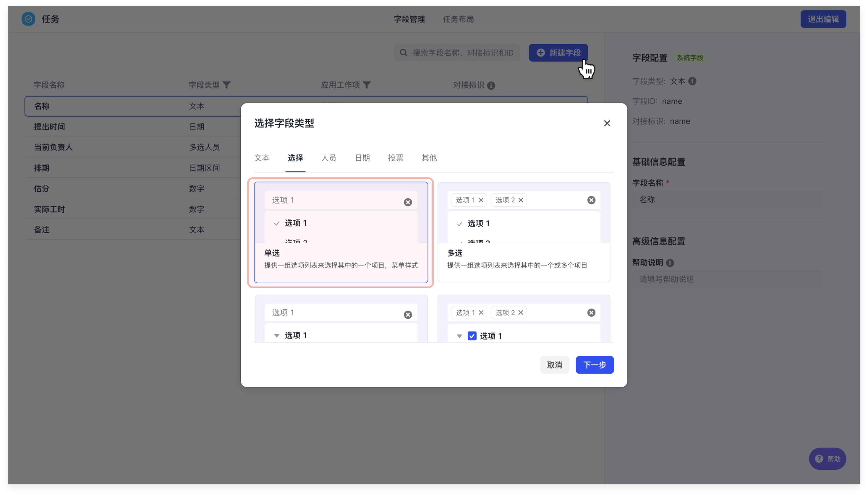Remove 选项 2 tag in tree multi-select preview
Screen dimensions: 868x495
click(x=520, y=313)
